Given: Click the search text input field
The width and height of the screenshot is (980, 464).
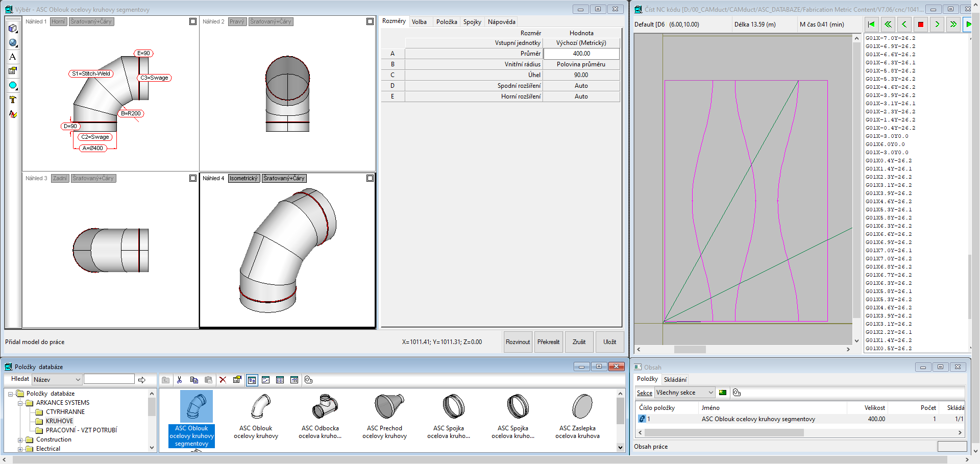Looking at the screenshot, I should tap(109, 379).
